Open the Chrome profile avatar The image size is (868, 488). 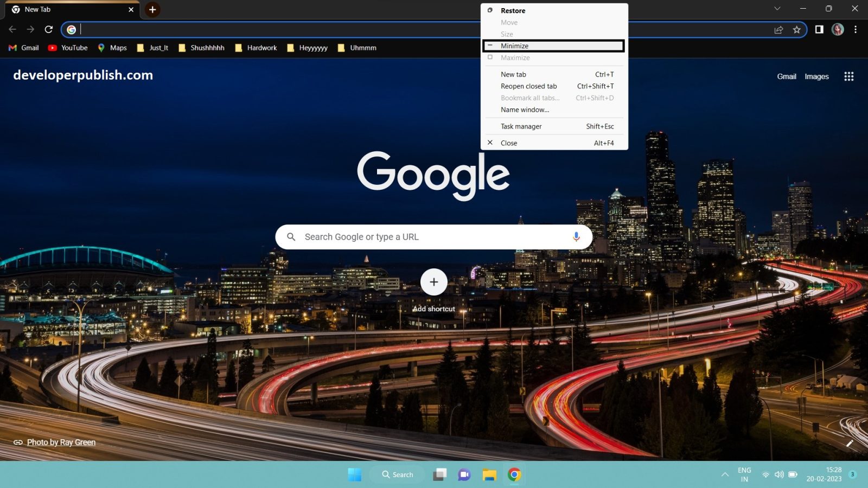[838, 30]
